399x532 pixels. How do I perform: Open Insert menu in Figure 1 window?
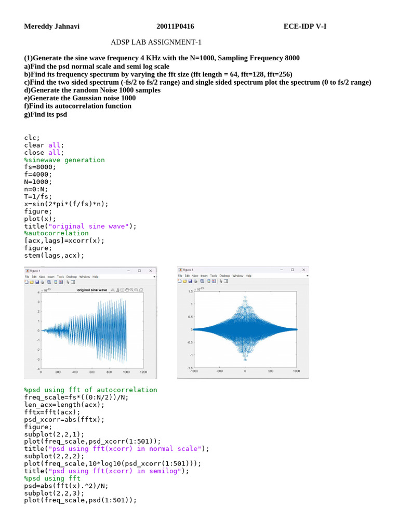point(51,277)
